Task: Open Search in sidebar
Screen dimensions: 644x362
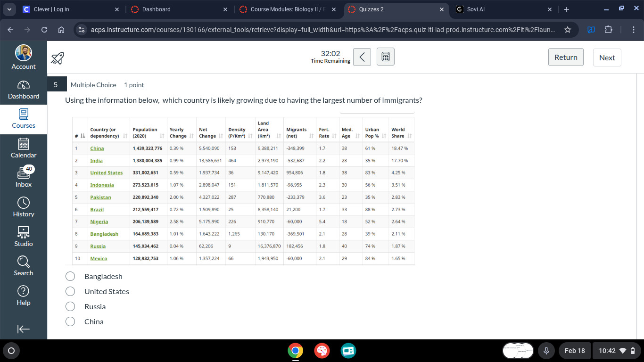Action: (24, 266)
